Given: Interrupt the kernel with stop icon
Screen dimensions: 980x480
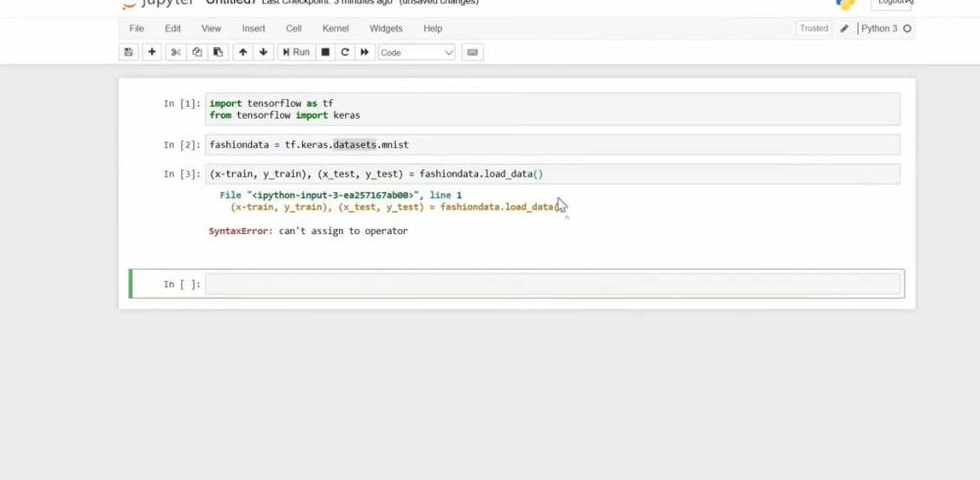Looking at the screenshot, I should click(325, 53).
